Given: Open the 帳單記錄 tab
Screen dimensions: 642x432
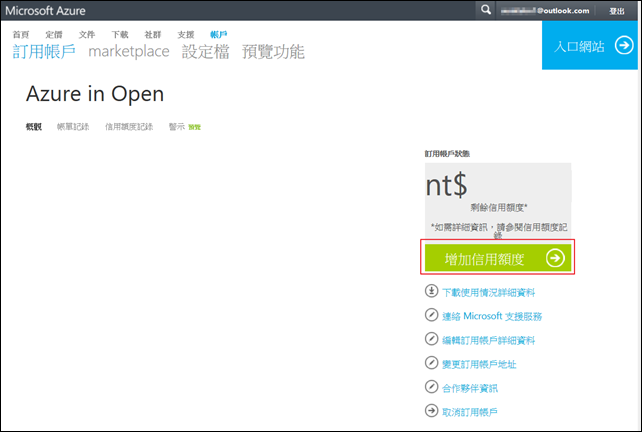Looking at the screenshot, I should 73,127.
